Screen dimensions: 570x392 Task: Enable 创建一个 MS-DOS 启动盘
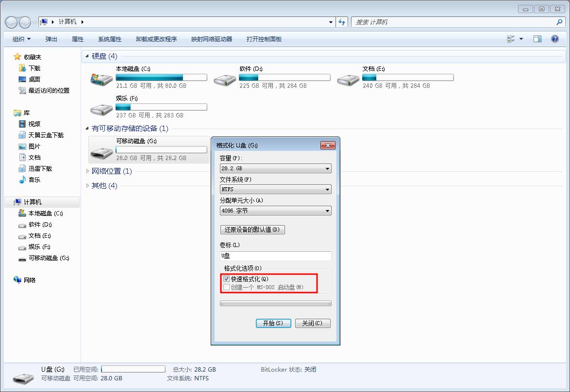point(226,287)
